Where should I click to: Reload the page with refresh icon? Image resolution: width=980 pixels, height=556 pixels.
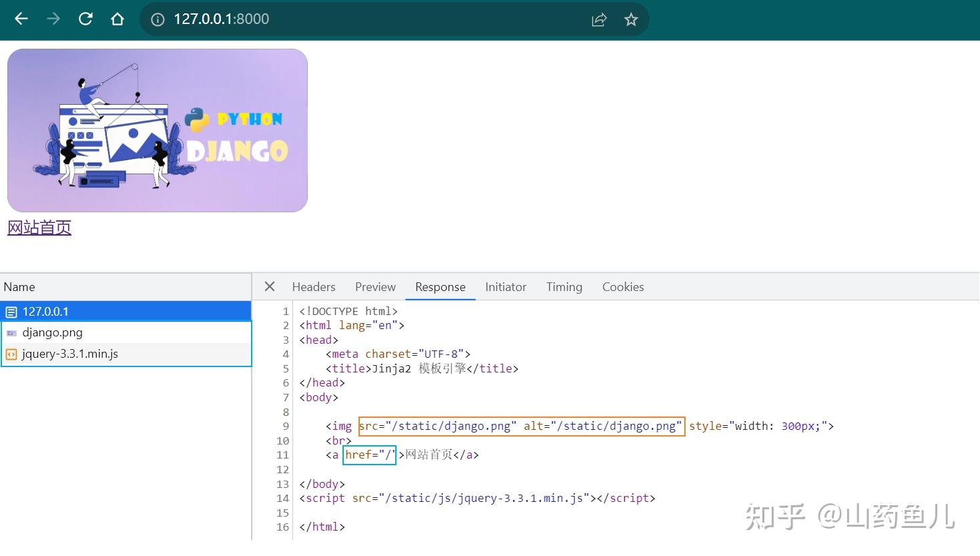85,19
